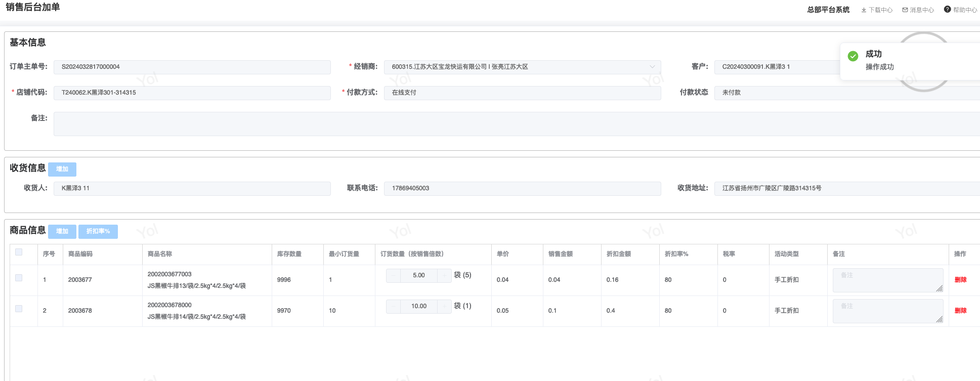The width and height of the screenshot is (980, 381).
Task: Open the 付款方式 payment method selector
Action: (522, 93)
